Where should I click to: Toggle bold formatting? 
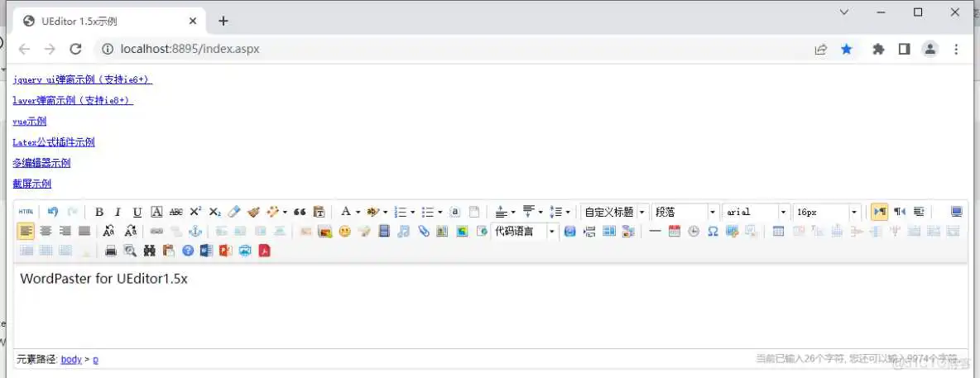98,212
